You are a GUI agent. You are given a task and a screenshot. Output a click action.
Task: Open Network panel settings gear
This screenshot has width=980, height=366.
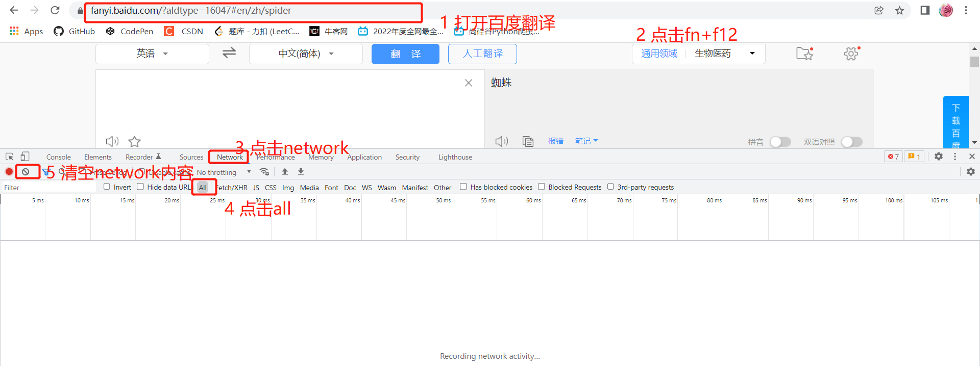tap(971, 172)
